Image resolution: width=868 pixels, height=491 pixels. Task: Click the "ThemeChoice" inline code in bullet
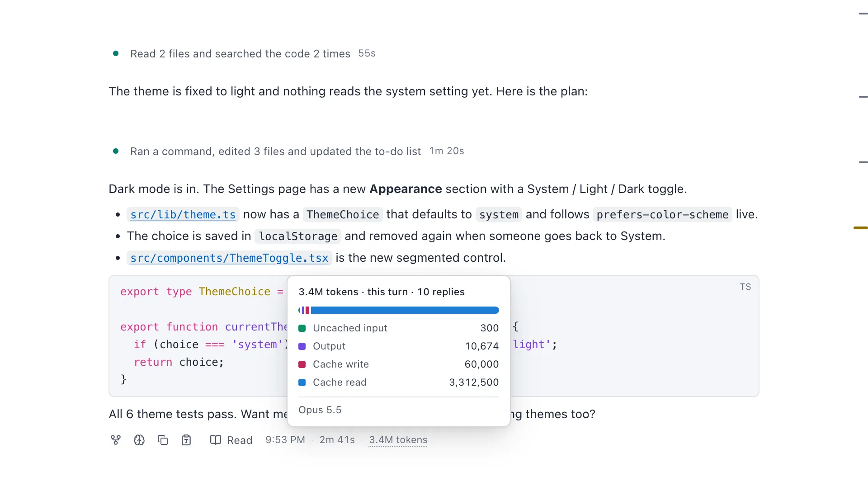pyautogui.click(x=343, y=215)
